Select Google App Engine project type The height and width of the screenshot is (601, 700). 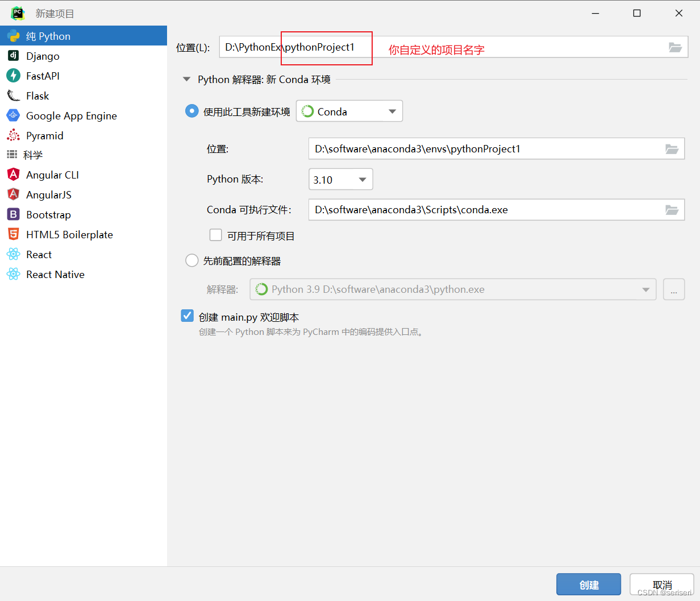[84, 115]
